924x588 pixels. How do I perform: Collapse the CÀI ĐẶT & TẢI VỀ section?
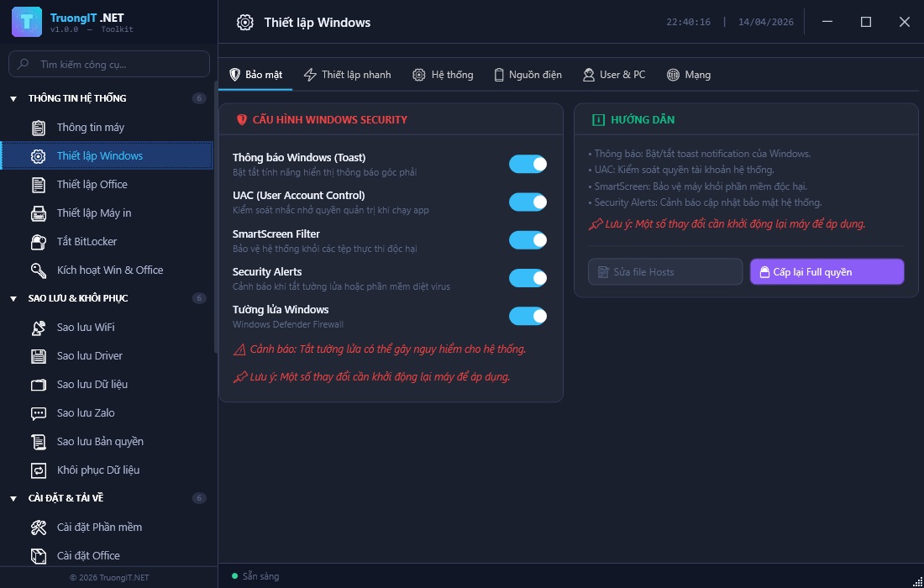click(x=13, y=499)
